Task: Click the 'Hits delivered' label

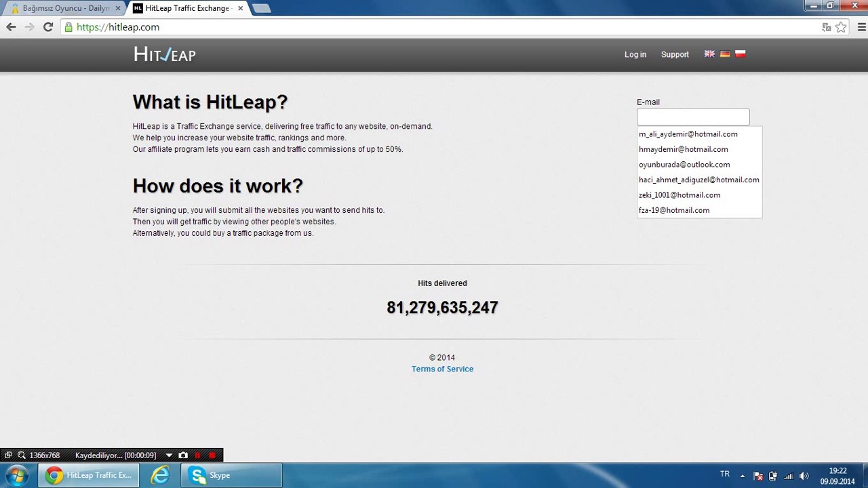Action: click(442, 283)
